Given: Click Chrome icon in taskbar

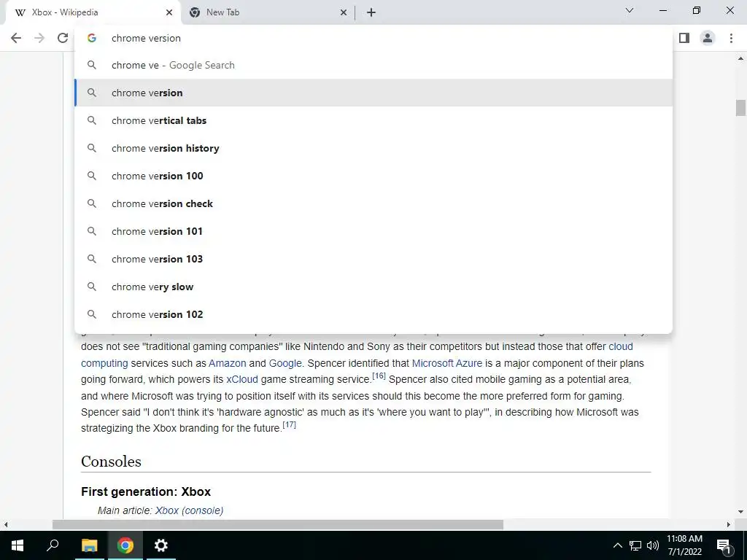Looking at the screenshot, I should coord(125,545).
